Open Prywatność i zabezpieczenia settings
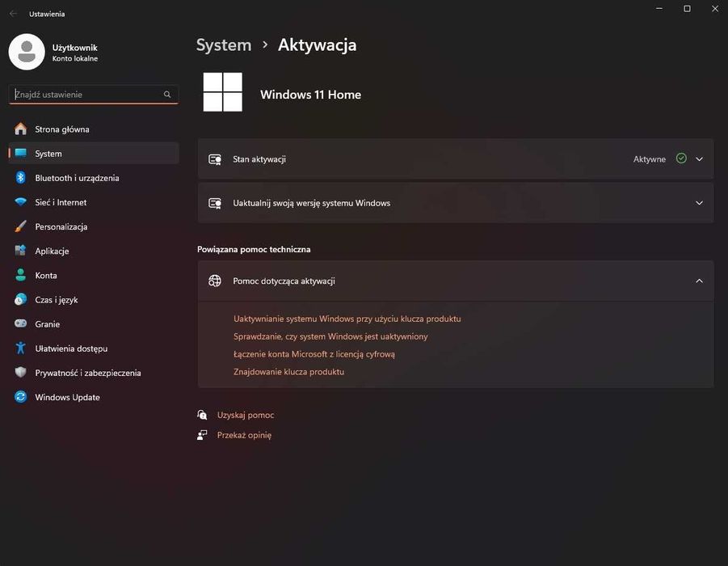This screenshot has height=566, width=728. click(94, 373)
